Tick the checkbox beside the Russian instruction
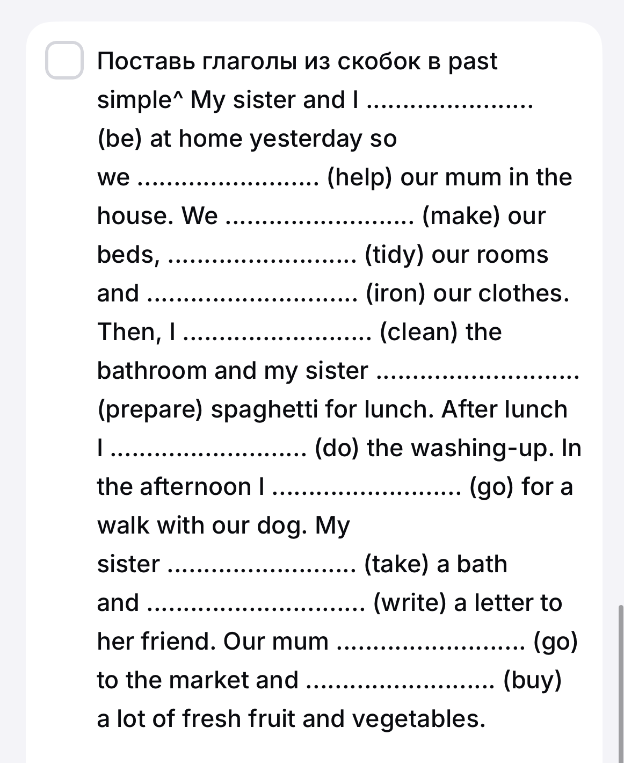 pos(64,60)
